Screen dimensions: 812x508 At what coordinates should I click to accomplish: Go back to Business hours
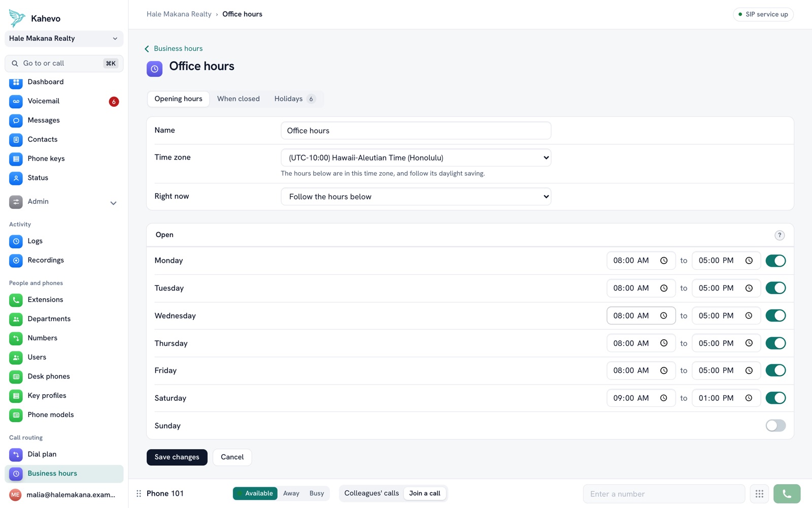tap(174, 49)
